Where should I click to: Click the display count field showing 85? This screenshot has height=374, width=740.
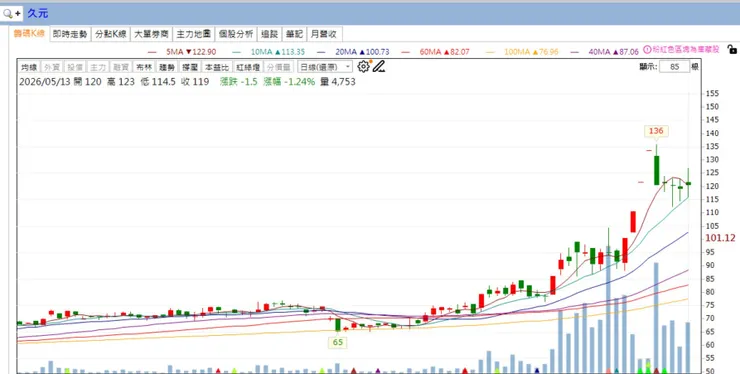(674, 67)
